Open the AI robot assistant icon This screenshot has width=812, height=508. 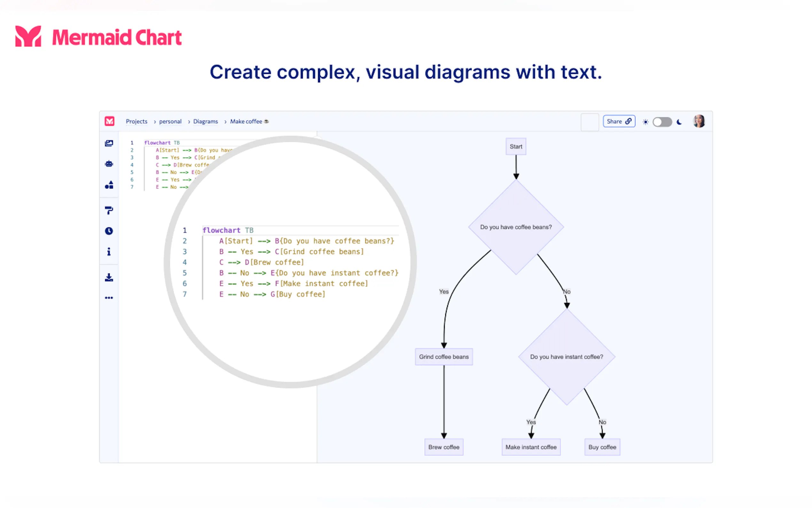tap(109, 164)
